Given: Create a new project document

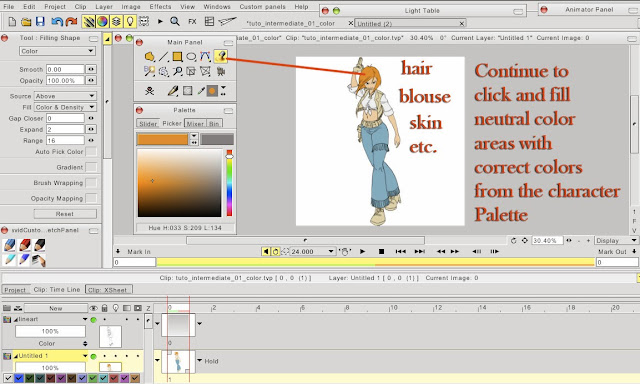Looking at the screenshot, I should pos(12,22).
